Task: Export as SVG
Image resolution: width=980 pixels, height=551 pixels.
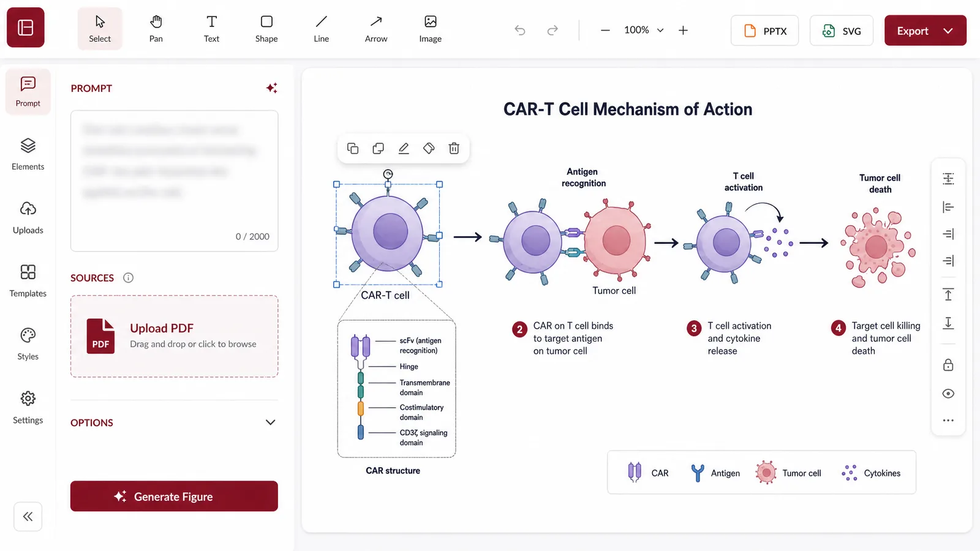Action: (x=842, y=31)
